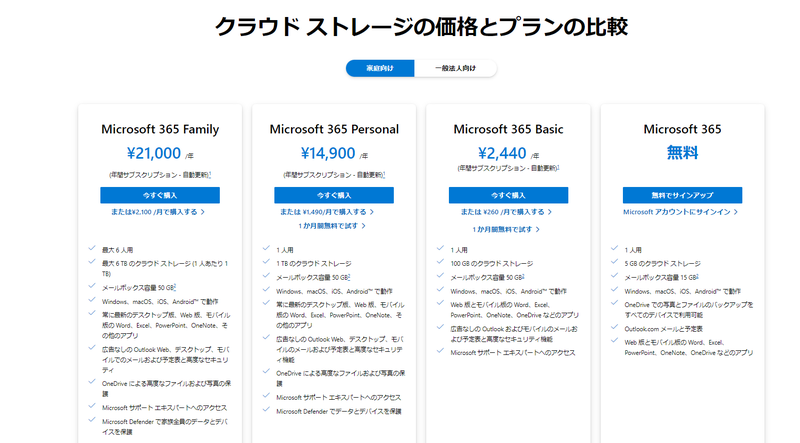The height and width of the screenshot is (443, 800).
Task: Click footnote marker after Family subscription note
Action: tap(210, 174)
